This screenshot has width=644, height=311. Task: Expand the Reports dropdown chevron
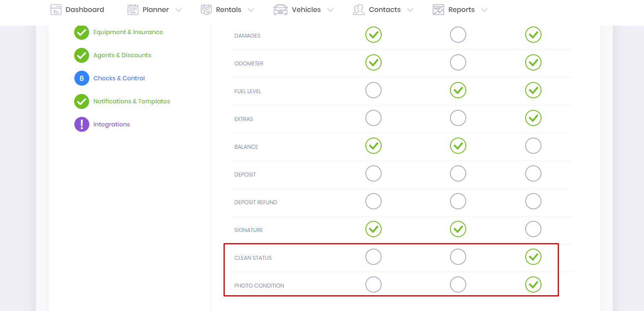484,10
